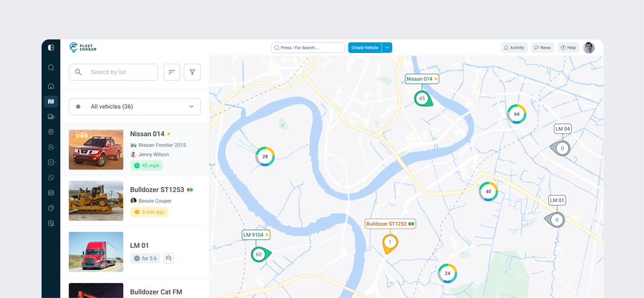Click the magnifier in Search by list
644x298 pixels.
[78, 72]
